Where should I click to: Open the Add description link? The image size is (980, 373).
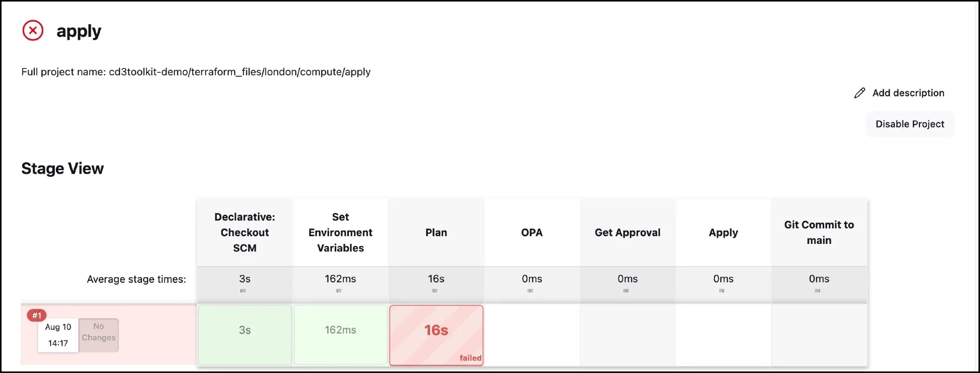[x=908, y=93]
